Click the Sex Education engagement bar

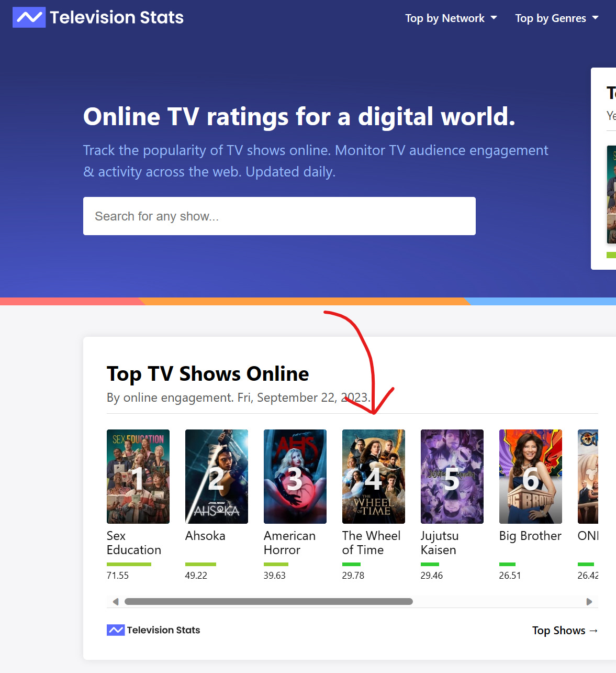[x=129, y=564]
